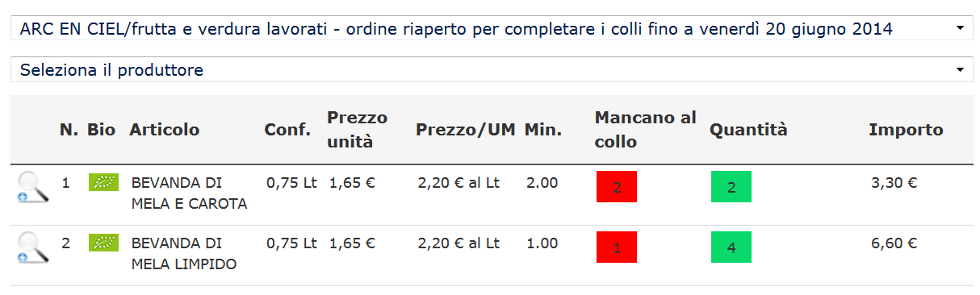The height and width of the screenshot is (295, 980).
Task: Open magnifier details for Bevanda di Mela e Carota
Action: (33, 187)
